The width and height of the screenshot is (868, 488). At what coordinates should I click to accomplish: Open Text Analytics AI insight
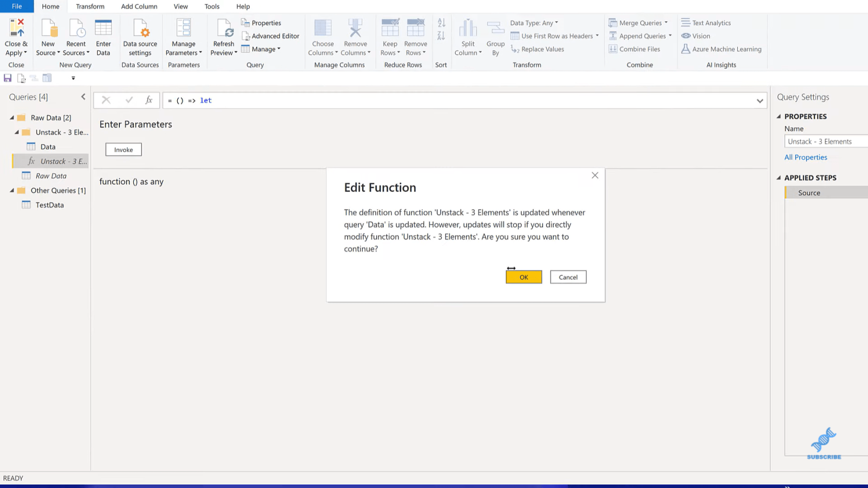[x=706, y=23]
